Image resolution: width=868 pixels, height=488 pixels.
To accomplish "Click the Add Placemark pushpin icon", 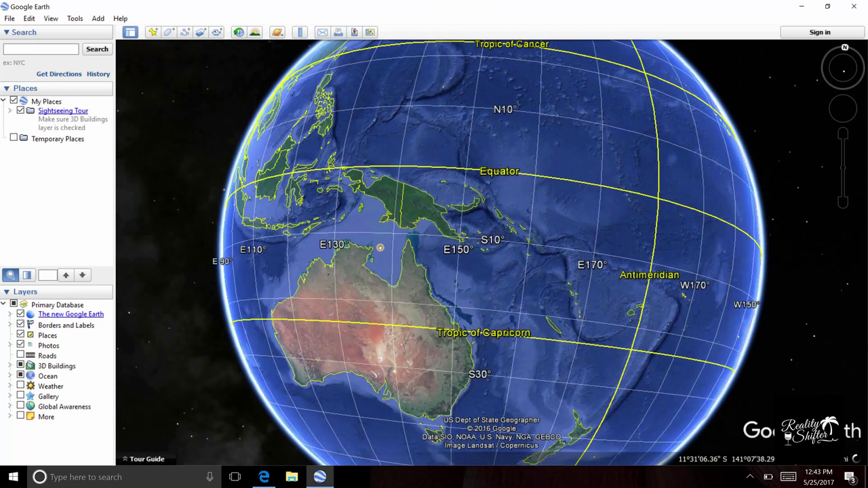I will click(153, 32).
